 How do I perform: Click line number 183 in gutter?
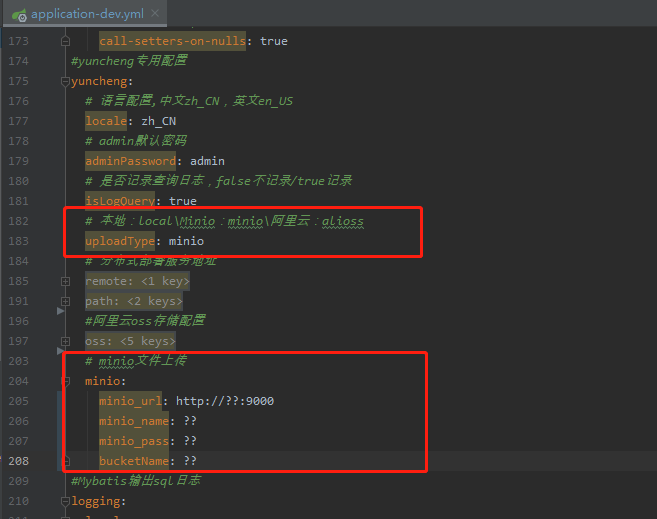18,241
